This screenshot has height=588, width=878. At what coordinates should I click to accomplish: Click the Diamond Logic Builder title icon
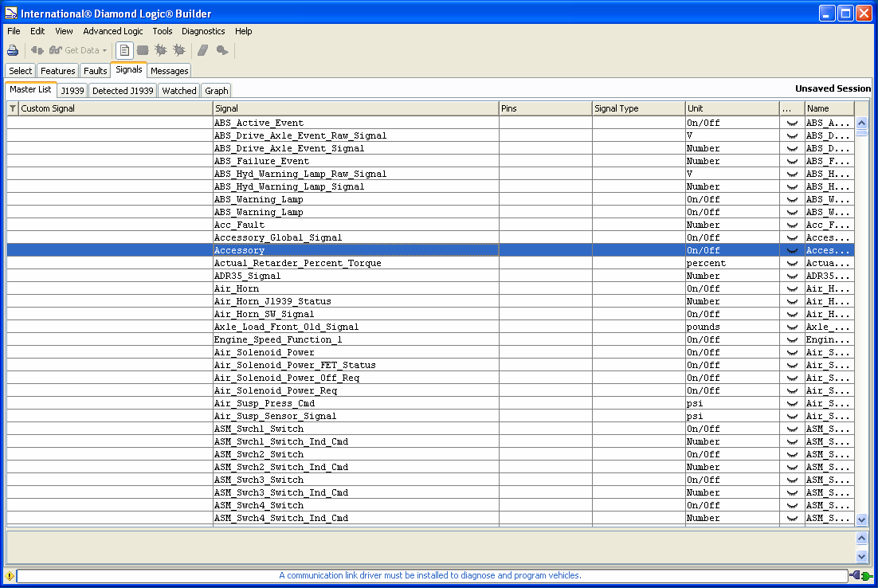11,13
